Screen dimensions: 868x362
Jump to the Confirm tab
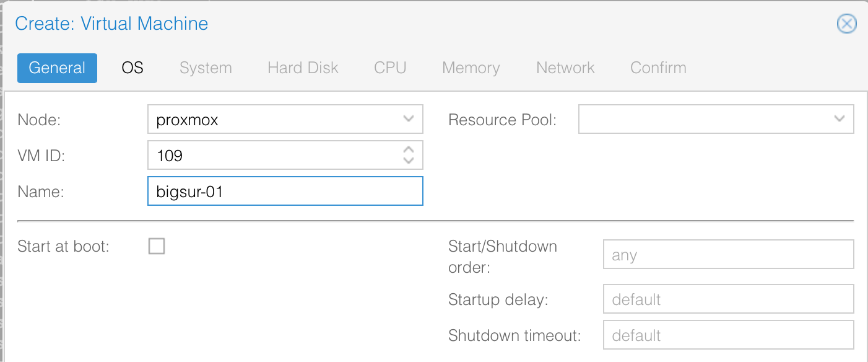tap(658, 68)
